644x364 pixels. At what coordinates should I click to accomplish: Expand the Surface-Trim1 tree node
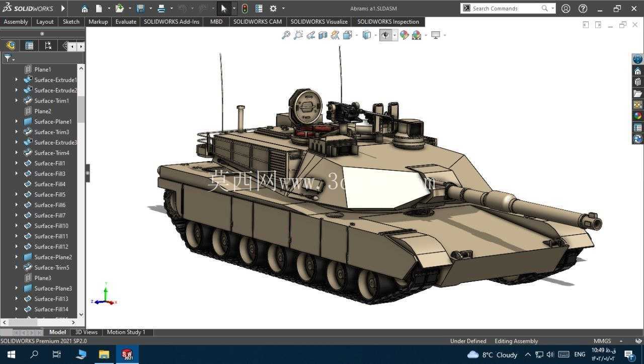pyautogui.click(x=16, y=101)
